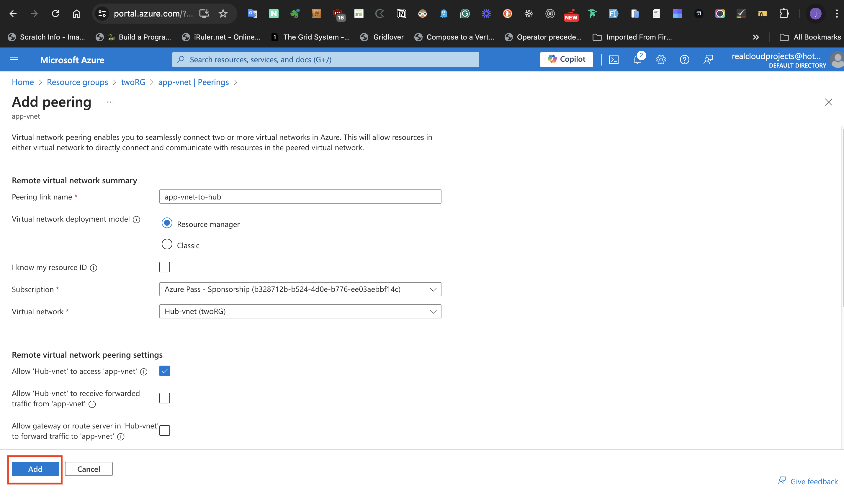Open the browser extensions puzzle icon
Image resolution: width=844 pixels, height=504 pixels.
click(x=785, y=14)
